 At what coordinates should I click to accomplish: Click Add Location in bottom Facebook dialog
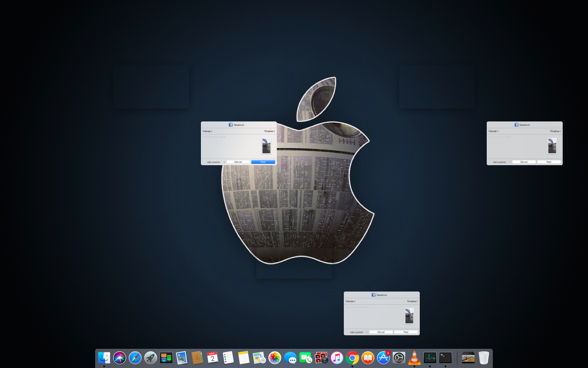pyautogui.click(x=356, y=332)
